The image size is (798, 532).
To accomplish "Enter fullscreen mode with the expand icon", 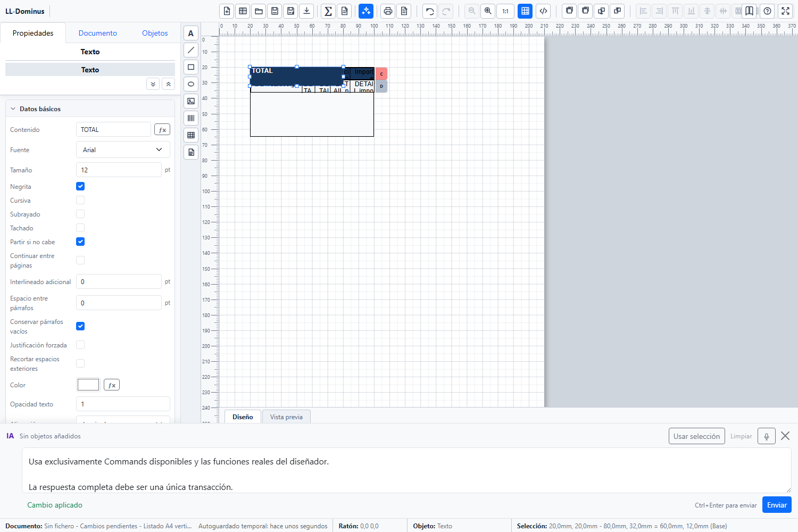I will (785, 11).
